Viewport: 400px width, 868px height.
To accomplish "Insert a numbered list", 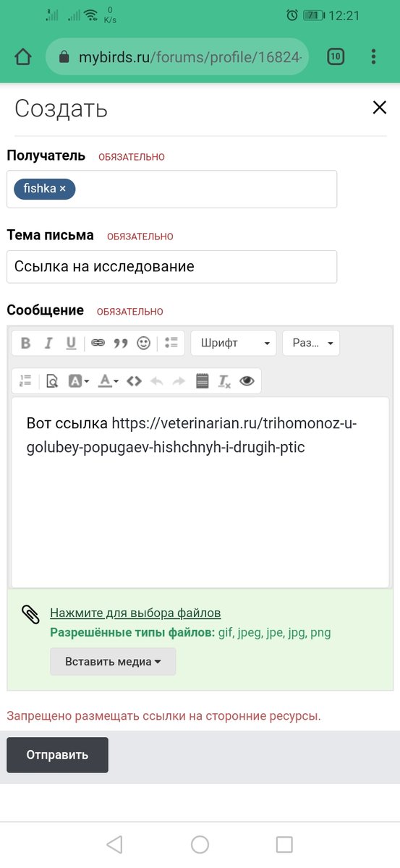I will (25, 381).
